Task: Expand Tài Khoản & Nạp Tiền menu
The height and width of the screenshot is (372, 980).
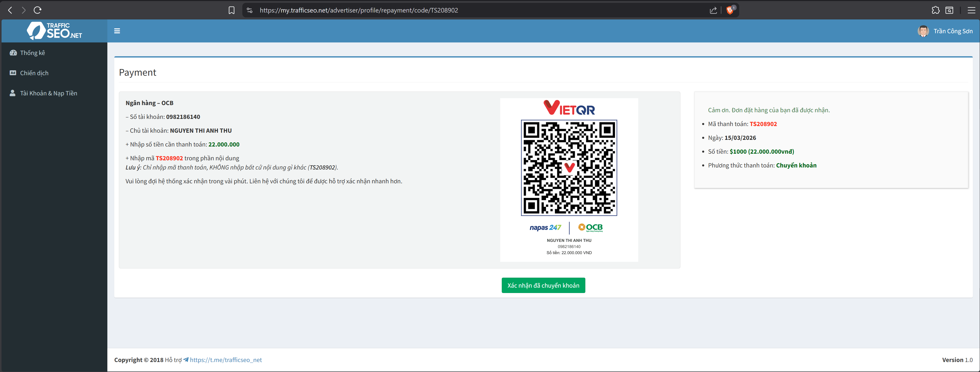Action: click(x=48, y=93)
